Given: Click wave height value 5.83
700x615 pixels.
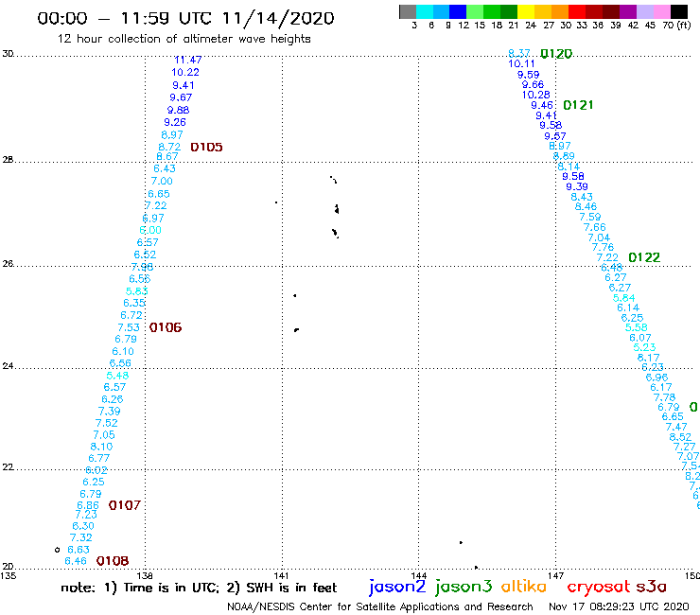Looking at the screenshot, I should [136, 291].
